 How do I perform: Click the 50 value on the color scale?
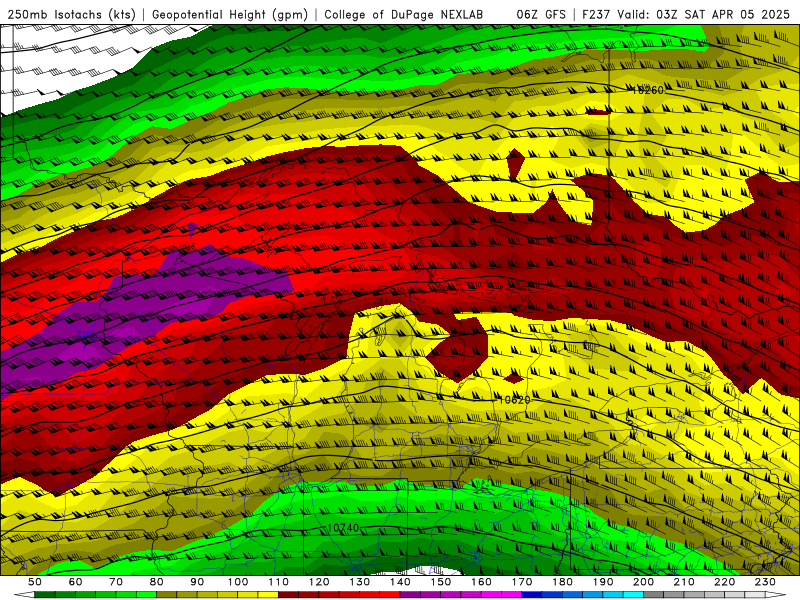(35, 582)
